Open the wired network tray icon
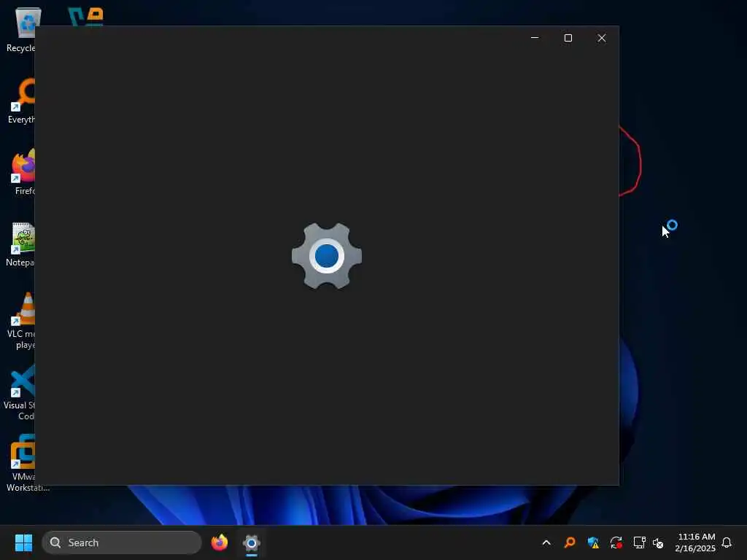This screenshot has width=747, height=560. (639, 542)
